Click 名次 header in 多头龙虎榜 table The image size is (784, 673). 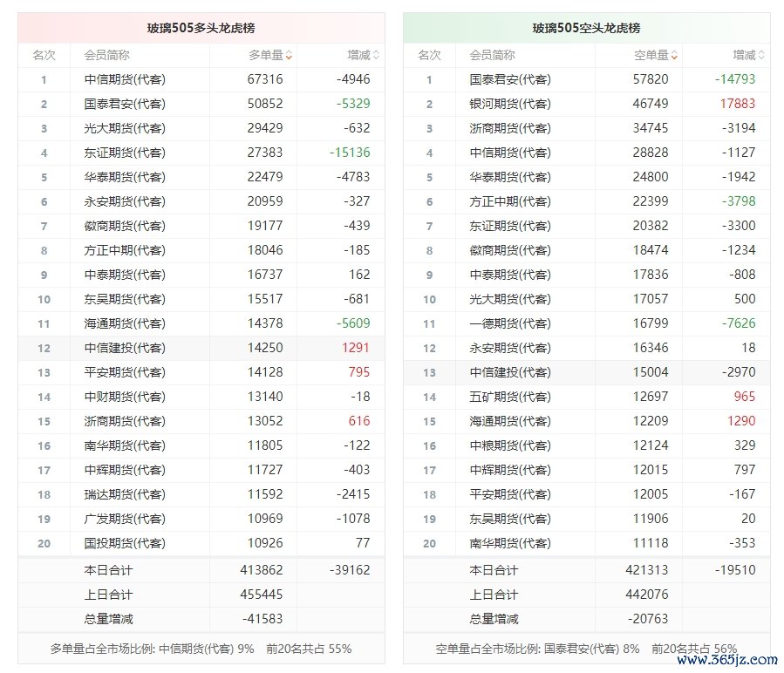pos(44,55)
